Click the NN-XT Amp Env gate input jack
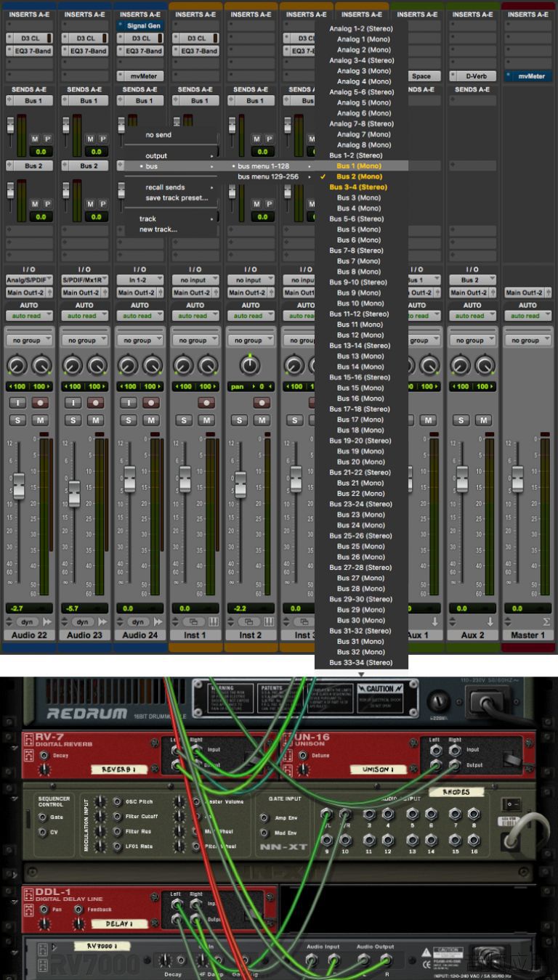Viewport: 558px width, 980px height. point(264,818)
